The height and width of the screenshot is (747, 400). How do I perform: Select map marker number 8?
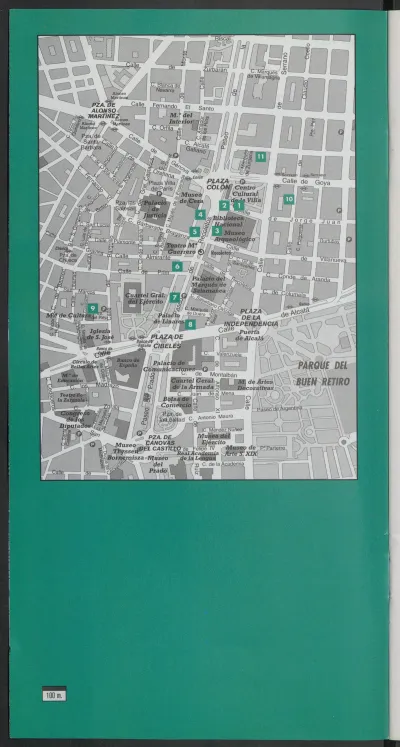(x=190, y=324)
